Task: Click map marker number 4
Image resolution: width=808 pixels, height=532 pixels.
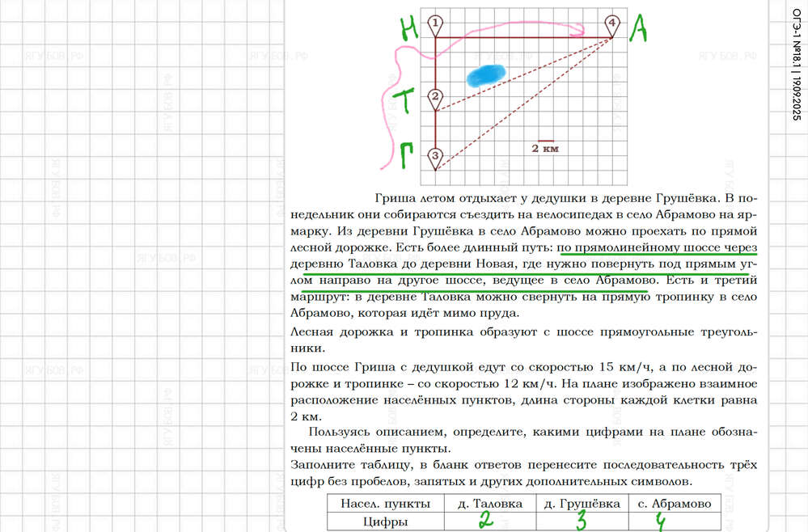Action: [612, 23]
